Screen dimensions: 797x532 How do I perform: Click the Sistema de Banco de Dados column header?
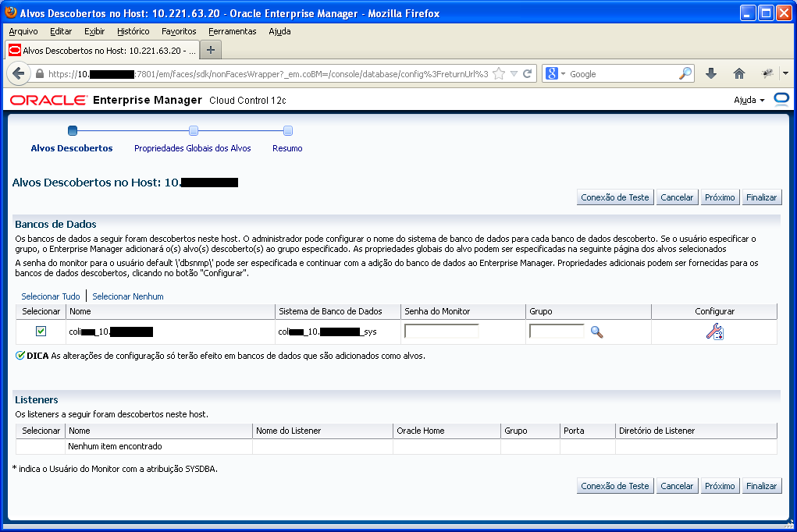[338, 311]
